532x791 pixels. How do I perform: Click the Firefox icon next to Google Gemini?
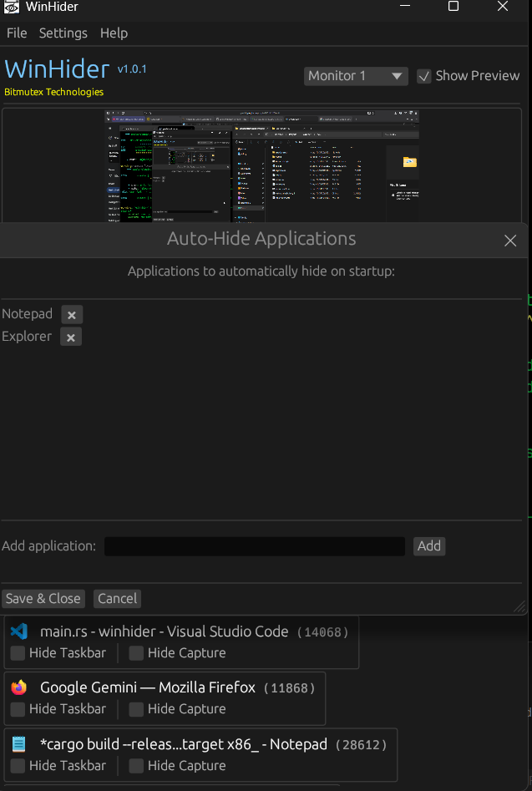(21, 687)
